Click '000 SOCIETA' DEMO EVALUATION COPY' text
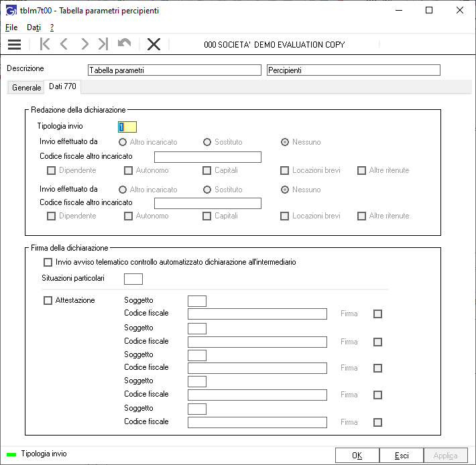The width and height of the screenshot is (476, 465). [x=274, y=45]
